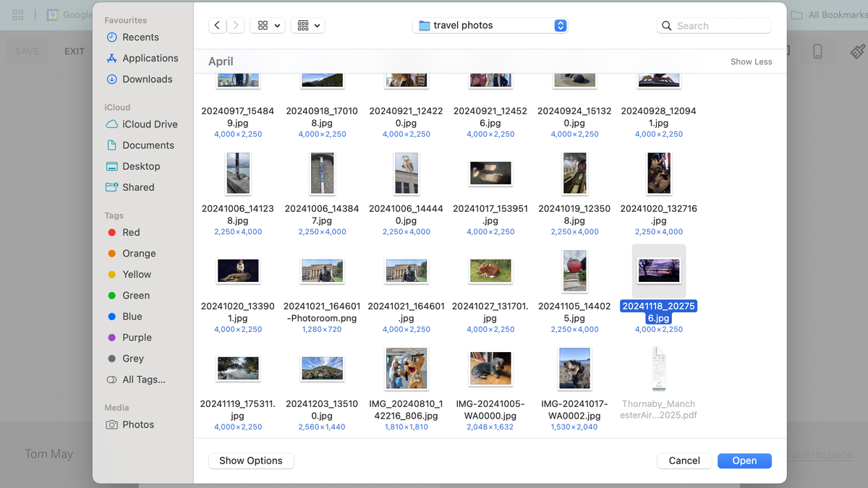Click the mobile device preview icon in background window
868x488 pixels.
click(817, 51)
